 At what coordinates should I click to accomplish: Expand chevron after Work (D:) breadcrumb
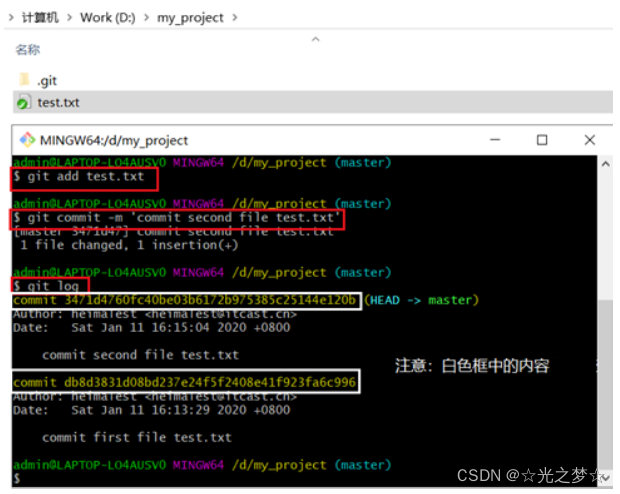[x=146, y=17]
